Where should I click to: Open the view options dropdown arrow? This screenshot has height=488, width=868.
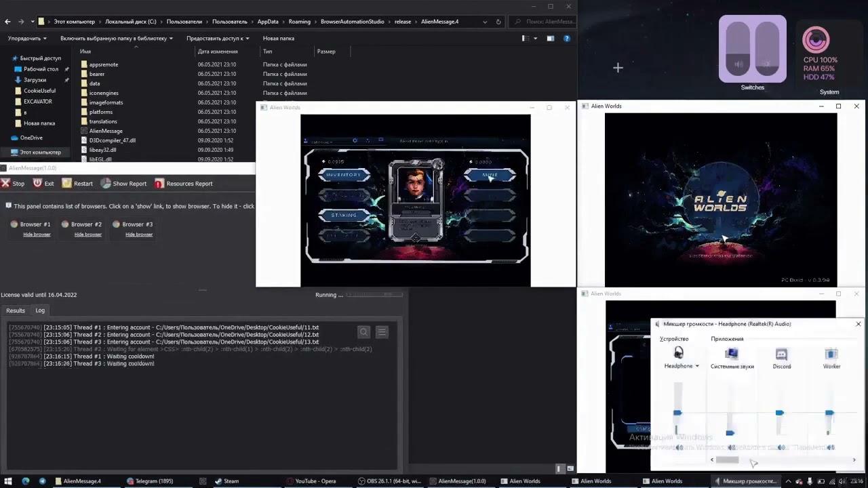click(x=535, y=39)
